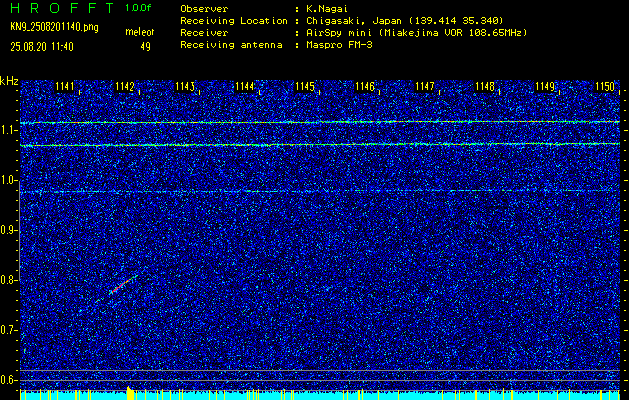
Task: Click the yellow peak in bottom intensity bar
Action: point(130,393)
